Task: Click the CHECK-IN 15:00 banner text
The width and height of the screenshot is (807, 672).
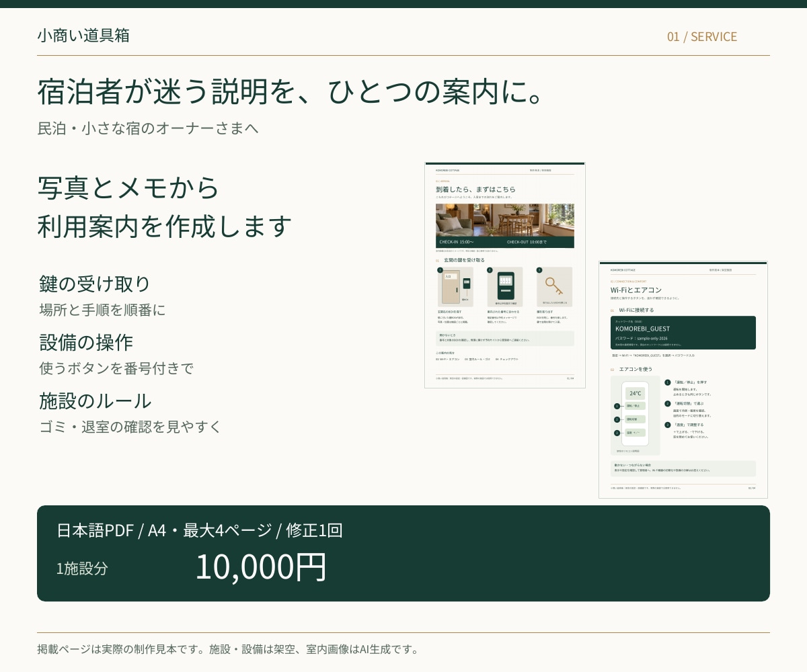Action: coord(457,242)
